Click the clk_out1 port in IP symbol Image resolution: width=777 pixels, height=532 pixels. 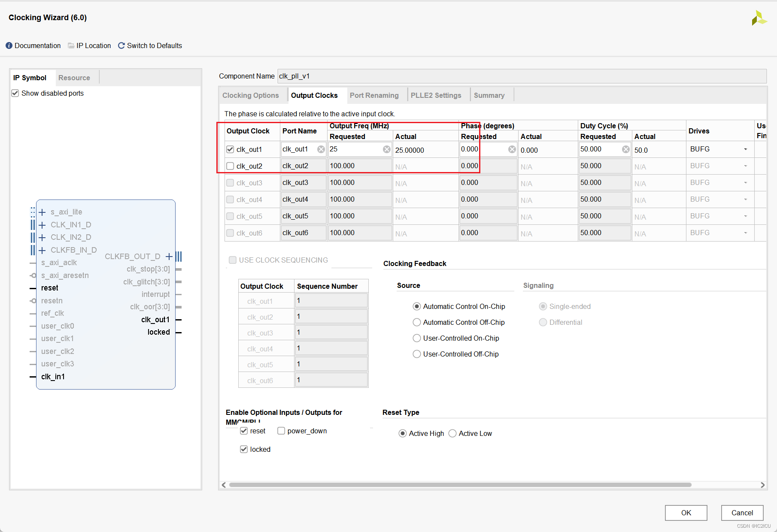(x=155, y=320)
